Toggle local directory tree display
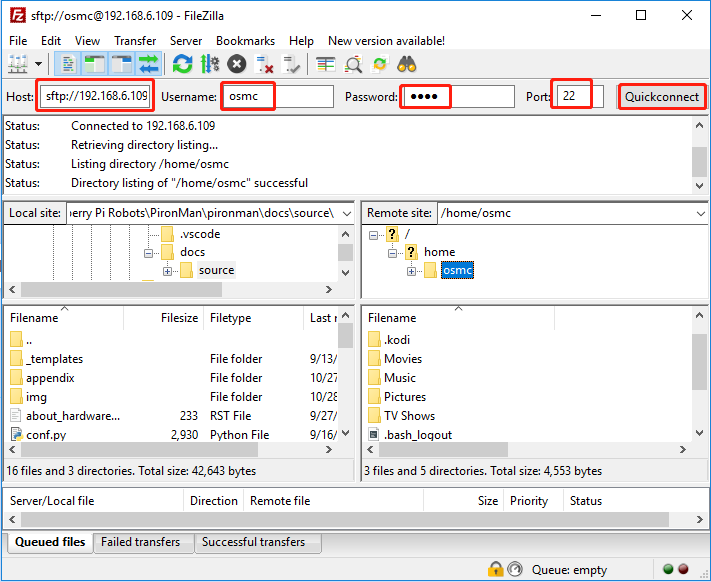711x582 pixels. coord(94,64)
